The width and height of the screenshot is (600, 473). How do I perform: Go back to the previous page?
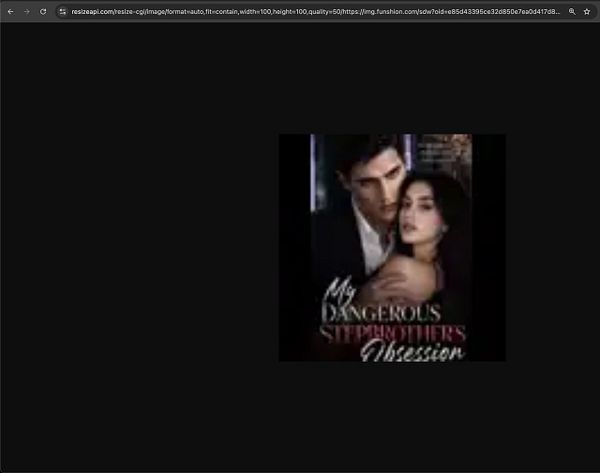click(11, 12)
